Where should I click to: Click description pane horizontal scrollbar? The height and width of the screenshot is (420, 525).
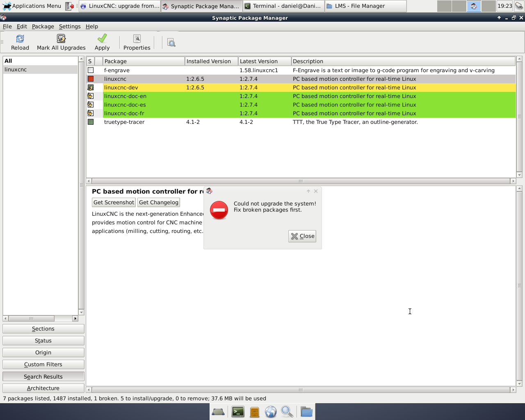click(301, 390)
